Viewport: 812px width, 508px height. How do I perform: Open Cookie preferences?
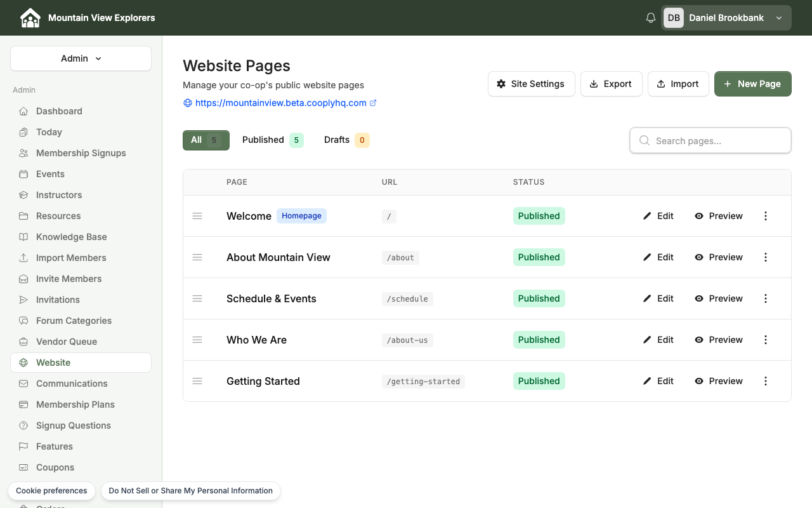[x=51, y=491]
